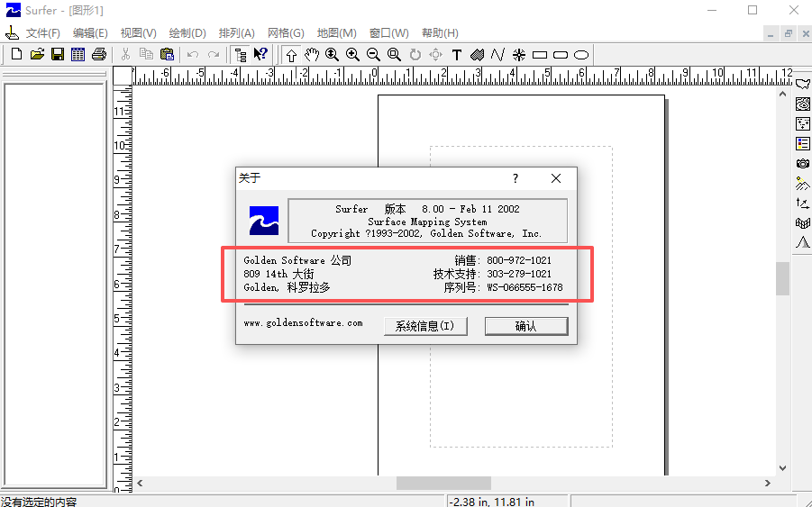Screen dimensions: 812x507
Task: Click the Print icon
Action: pyautogui.click(x=99, y=54)
